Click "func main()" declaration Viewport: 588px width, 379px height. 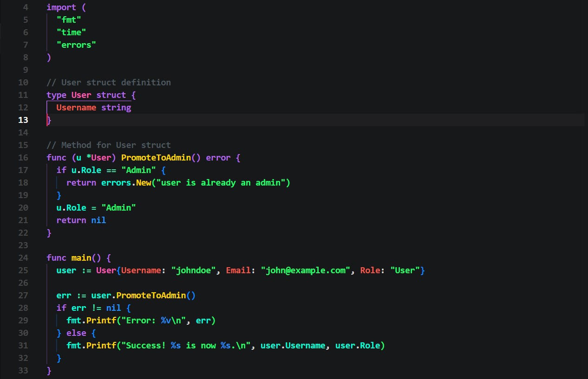click(74, 257)
